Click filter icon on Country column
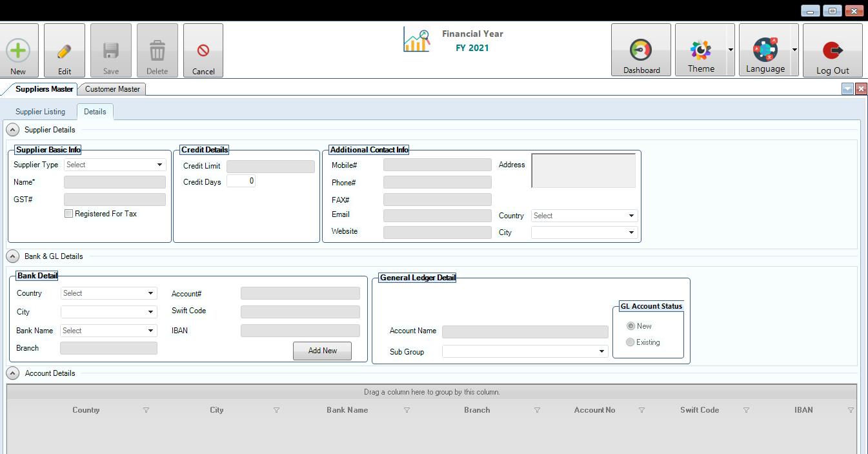This screenshot has width=868, height=454. coord(146,410)
